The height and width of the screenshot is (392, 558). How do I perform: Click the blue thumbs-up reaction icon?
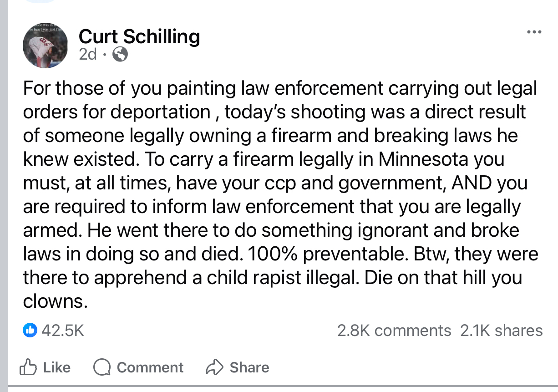point(30,330)
